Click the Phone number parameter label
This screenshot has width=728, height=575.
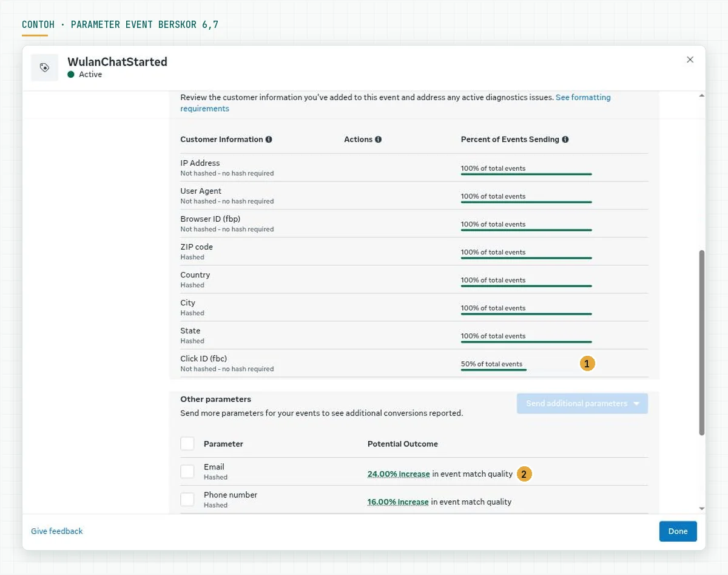pos(231,495)
